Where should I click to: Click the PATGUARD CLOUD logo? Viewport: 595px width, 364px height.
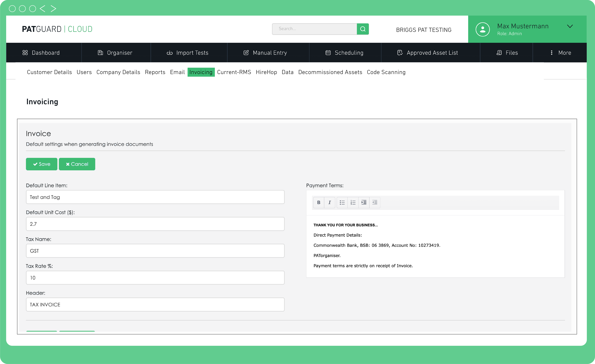pos(57,29)
